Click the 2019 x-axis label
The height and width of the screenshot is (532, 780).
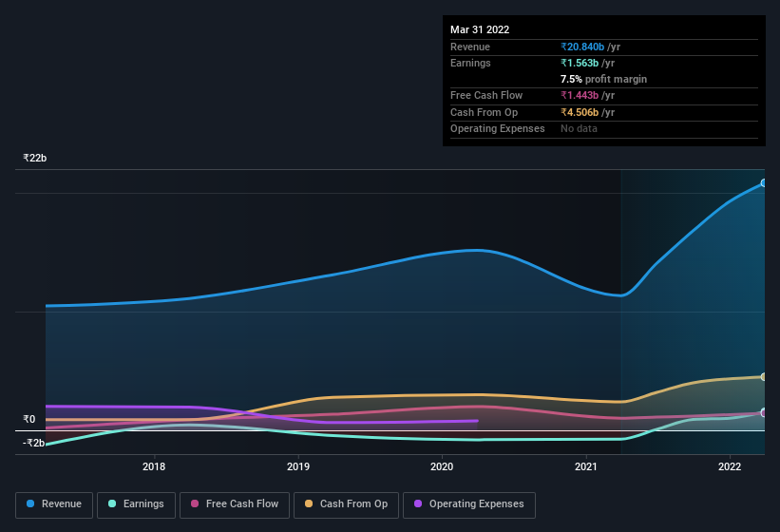[298, 466]
